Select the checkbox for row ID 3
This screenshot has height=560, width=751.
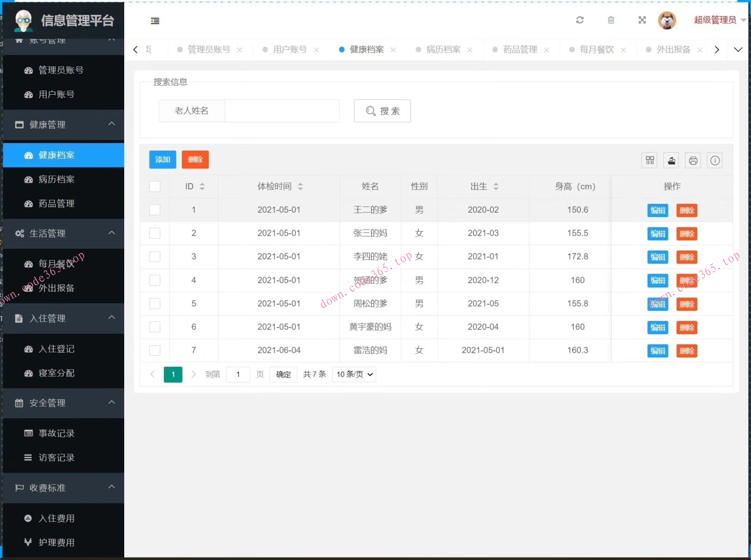155,256
